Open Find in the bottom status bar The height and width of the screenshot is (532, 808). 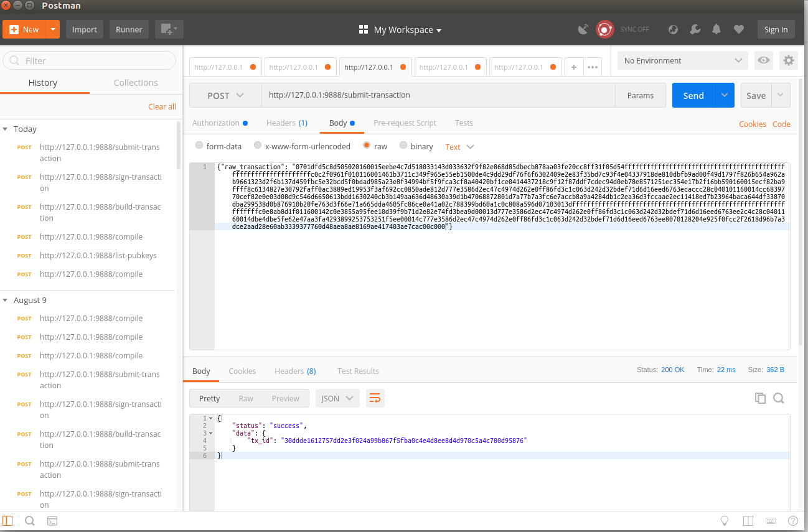[29, 521]
